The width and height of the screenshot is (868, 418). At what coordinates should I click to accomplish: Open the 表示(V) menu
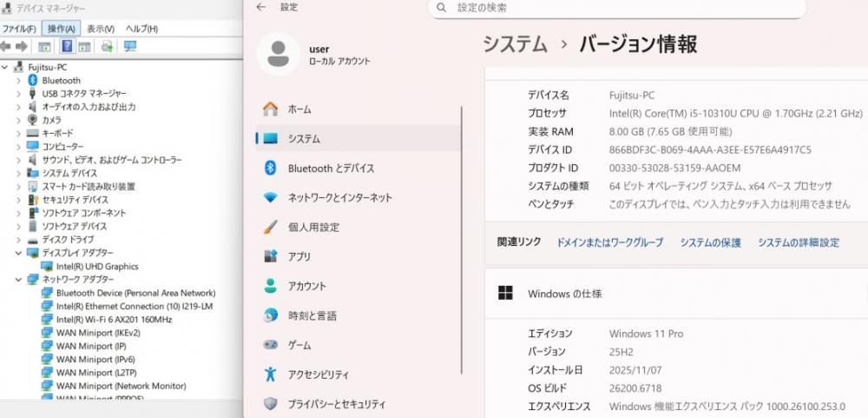(x=101, y=29)
